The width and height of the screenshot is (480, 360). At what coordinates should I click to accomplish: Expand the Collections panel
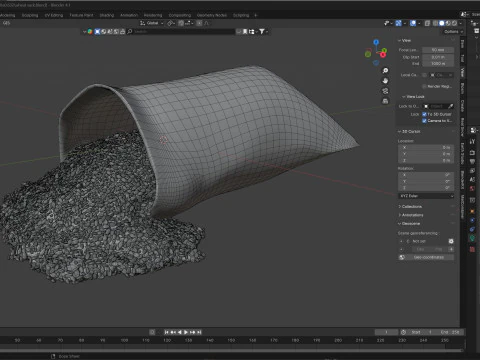click(x=411, y=207)
